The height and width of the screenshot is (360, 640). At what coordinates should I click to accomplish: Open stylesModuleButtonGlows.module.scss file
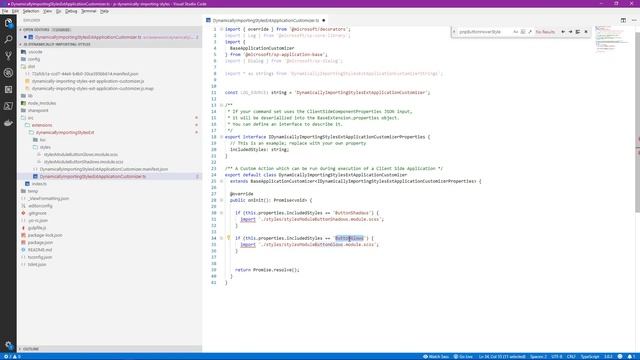[80, 155]
